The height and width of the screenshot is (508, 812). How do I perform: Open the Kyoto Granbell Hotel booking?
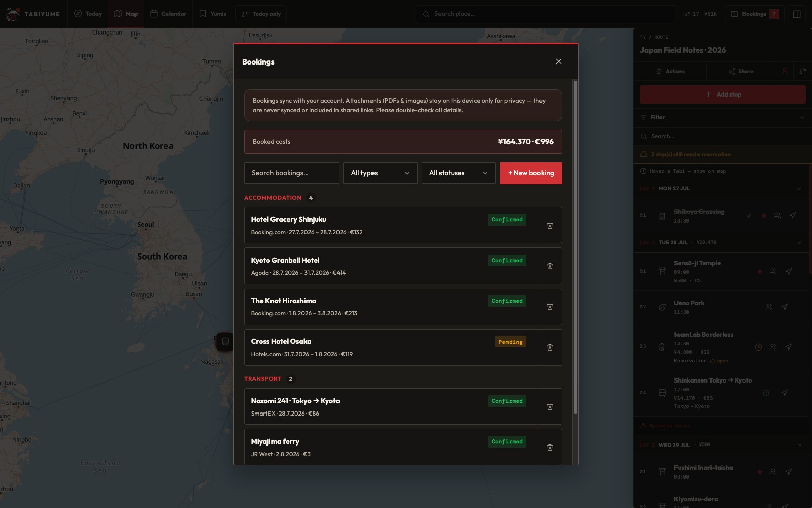tap(390, 266)
